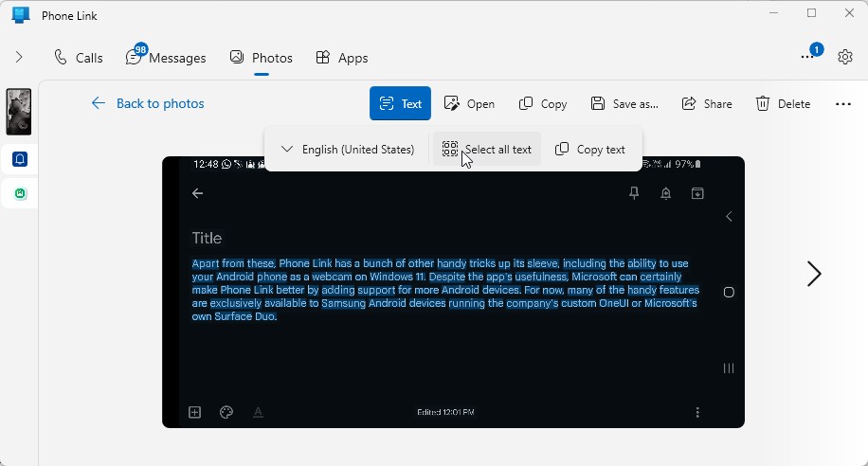Screen dimensions: 868x466
Task: Click the word 'webcam' in the selected text
Action: 332,277
